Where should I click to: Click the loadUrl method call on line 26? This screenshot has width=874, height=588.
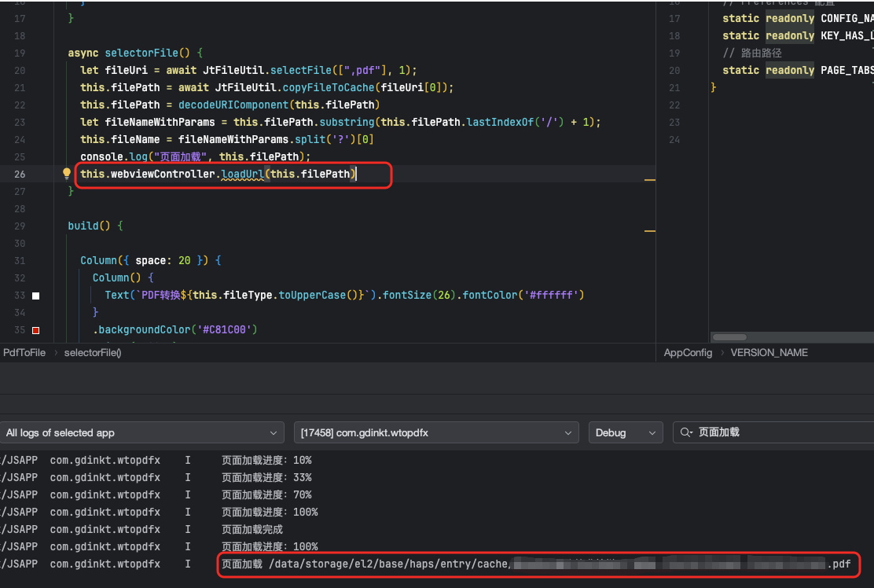click(x=242, y=174)
